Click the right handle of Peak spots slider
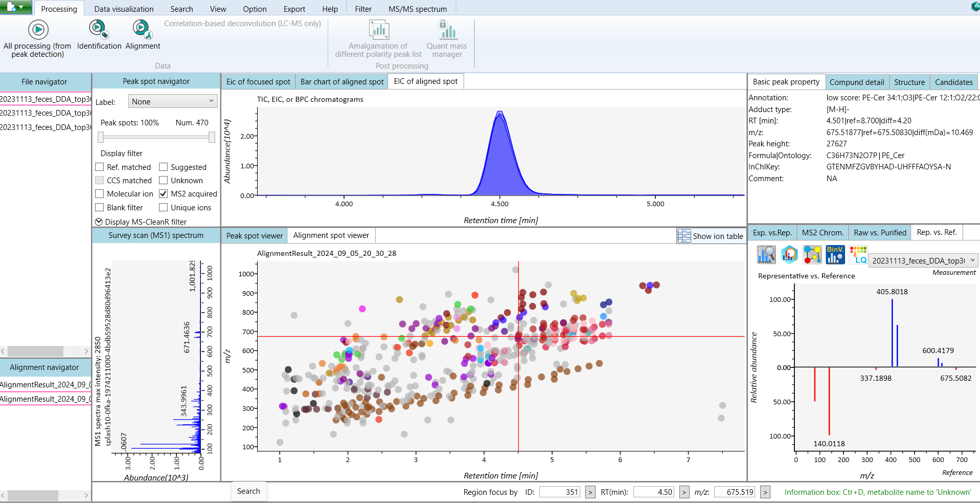Viewport: 980px width, 503px height. point(212,137)
